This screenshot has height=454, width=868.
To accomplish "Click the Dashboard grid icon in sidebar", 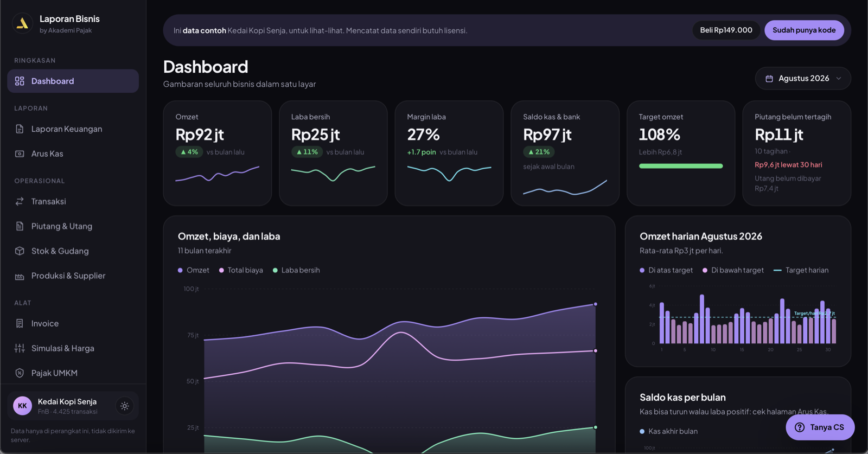I will click(20, 81).
